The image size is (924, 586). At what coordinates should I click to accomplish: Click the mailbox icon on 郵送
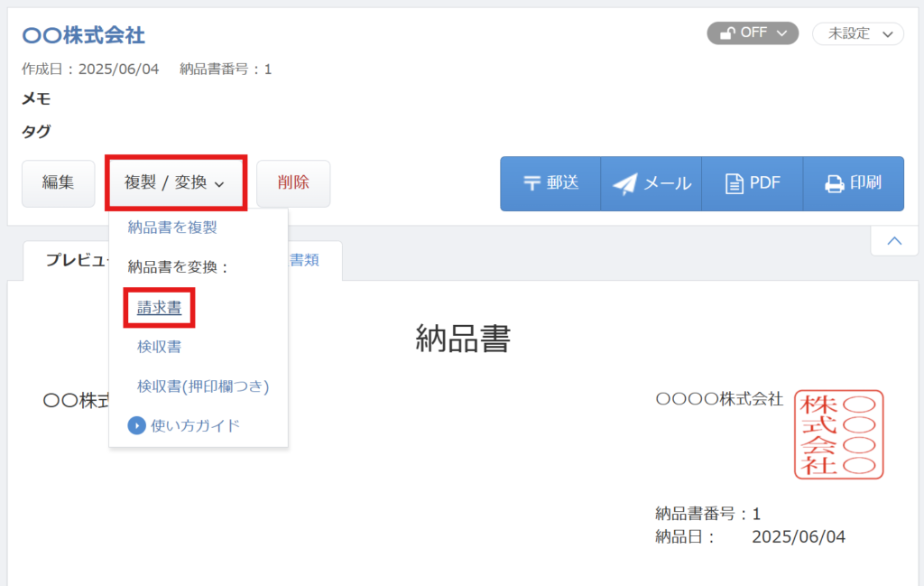pos(531,183)
